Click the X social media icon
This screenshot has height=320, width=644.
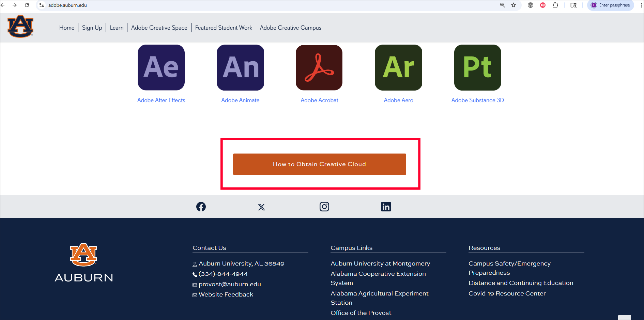[x=261, y=207]
